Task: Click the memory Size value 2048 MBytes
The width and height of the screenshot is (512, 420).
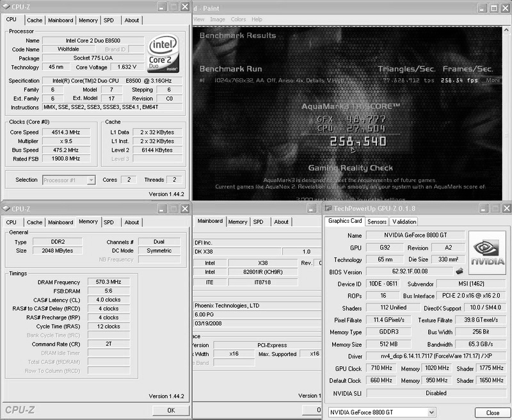Action: coord(58,251)
